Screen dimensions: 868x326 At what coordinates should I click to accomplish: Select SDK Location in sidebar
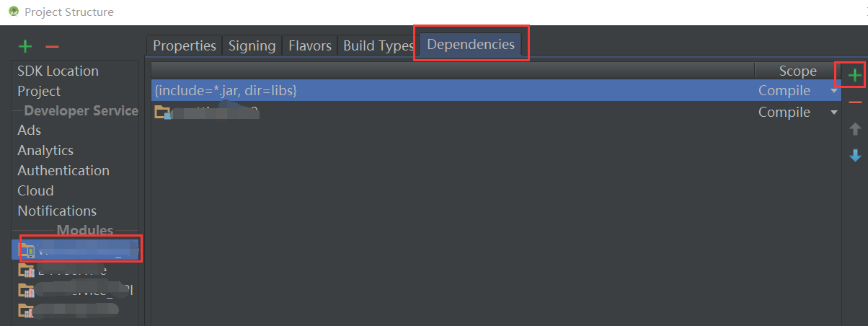[x=58, y=71]
